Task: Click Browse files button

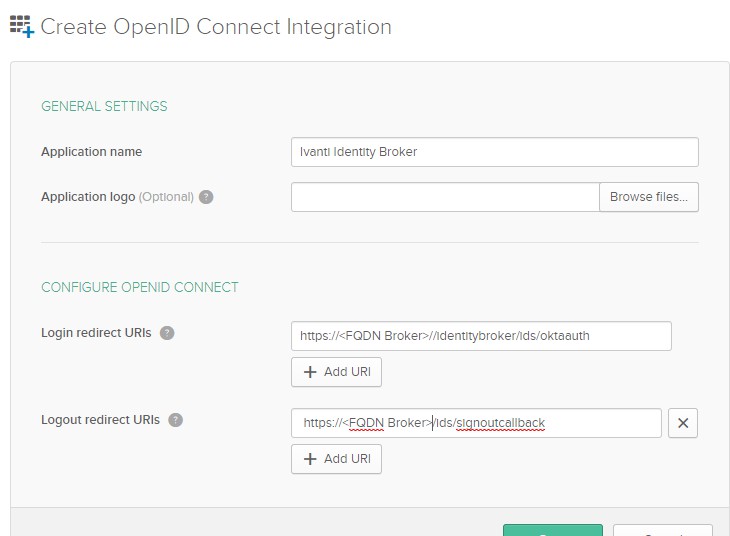Action: coord(649,197)
